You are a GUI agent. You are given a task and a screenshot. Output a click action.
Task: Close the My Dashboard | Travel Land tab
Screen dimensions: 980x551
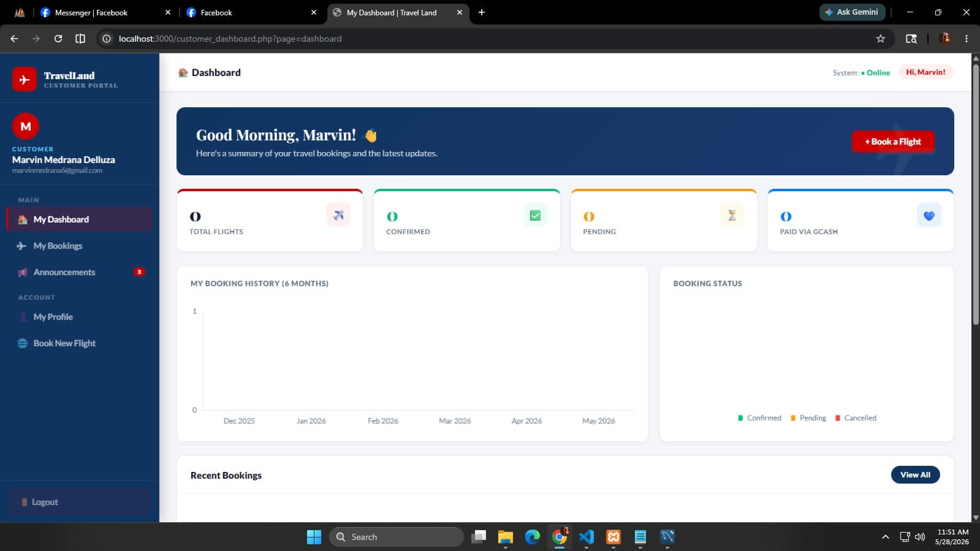(x=460, y=12)
